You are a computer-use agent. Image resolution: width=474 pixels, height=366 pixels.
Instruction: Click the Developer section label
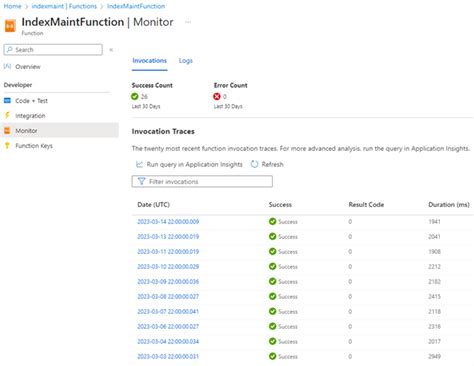(x=18, y=85)
